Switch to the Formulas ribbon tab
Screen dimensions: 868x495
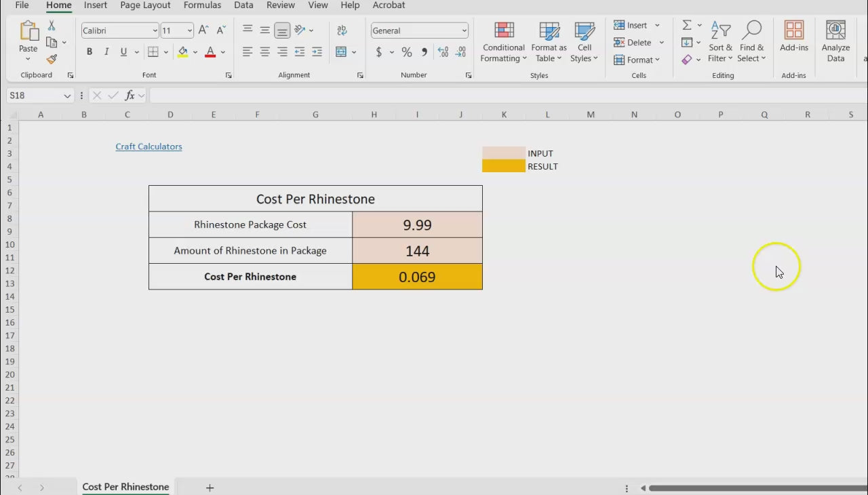(202, 5)
